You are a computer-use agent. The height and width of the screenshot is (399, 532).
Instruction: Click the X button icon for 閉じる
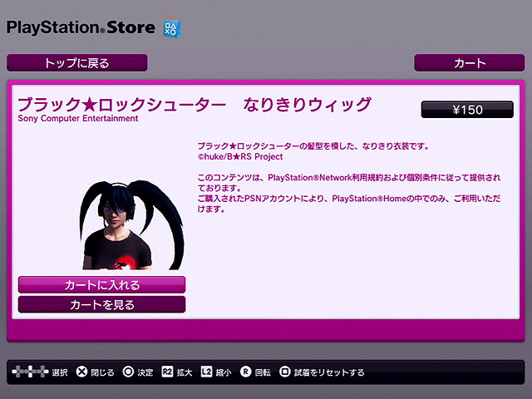(x=81, y=372)
